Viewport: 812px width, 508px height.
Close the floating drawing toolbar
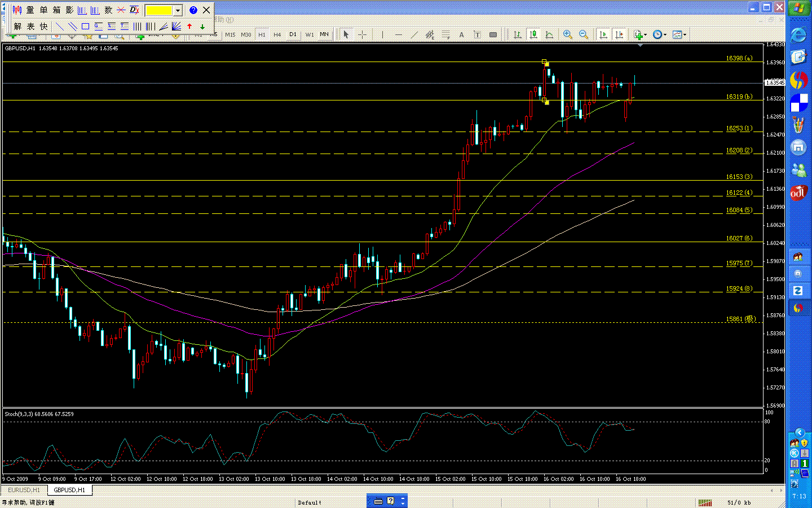(206, 10)
